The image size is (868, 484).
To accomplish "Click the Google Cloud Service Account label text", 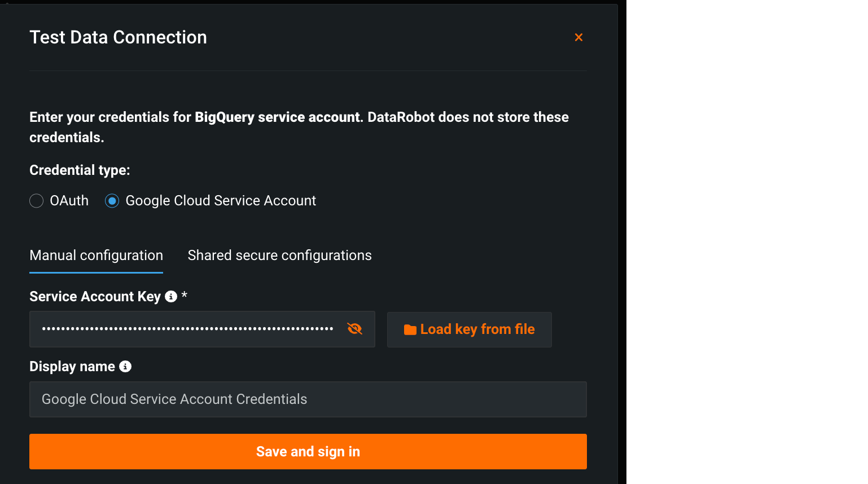I will point(221,201).
